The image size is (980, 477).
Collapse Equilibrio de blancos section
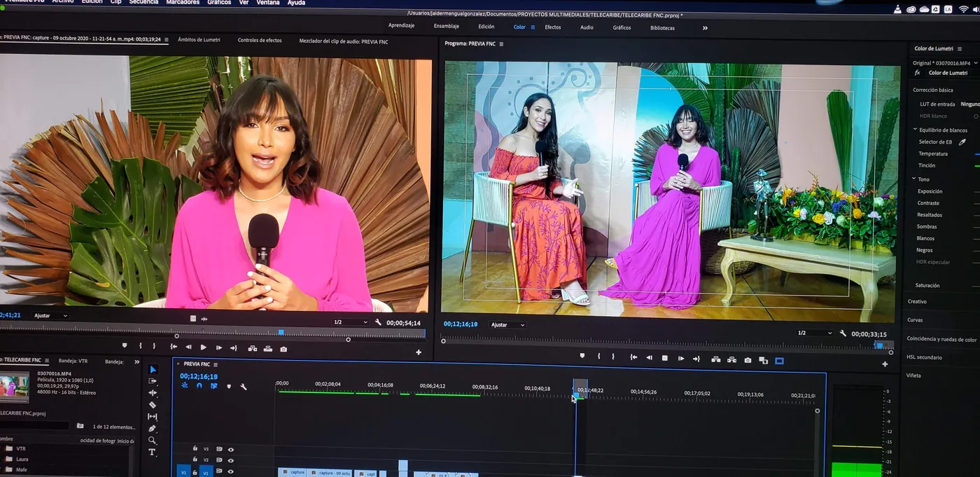[x=914, y=130]
